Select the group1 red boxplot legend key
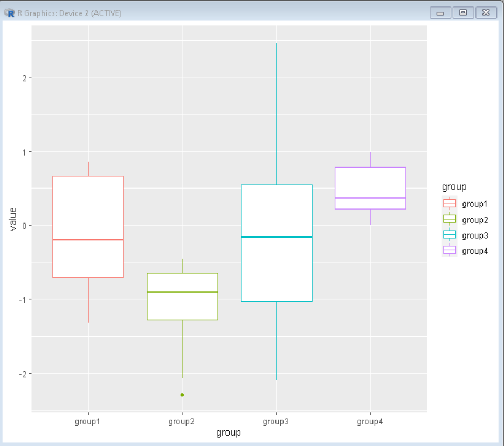Image resolution: width=504 pixels, height=446 pixels. pos(450,204)
